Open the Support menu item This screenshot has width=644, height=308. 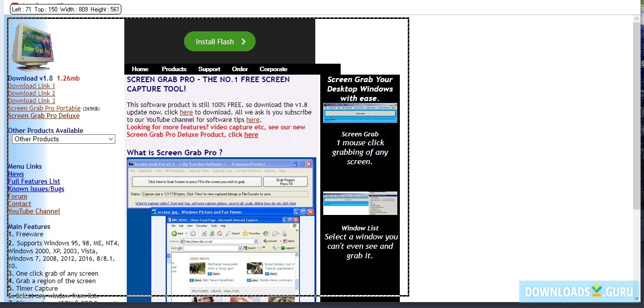[x=209, y=69]
